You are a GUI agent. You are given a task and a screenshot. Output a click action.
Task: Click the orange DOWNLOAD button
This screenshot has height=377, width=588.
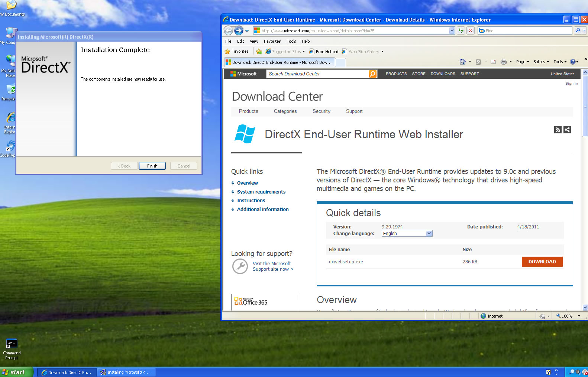(x=542, y=261)
